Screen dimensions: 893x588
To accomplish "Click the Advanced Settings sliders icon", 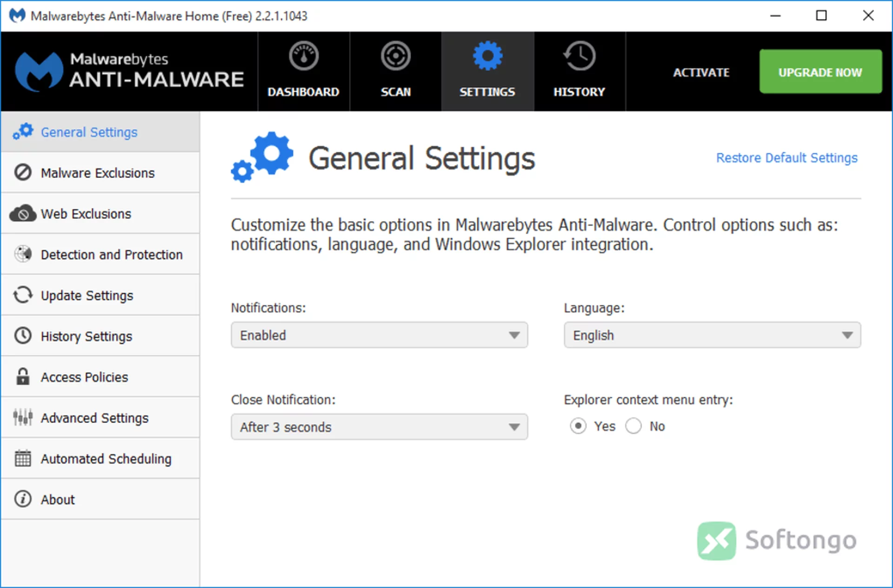I will coord(23,417).
